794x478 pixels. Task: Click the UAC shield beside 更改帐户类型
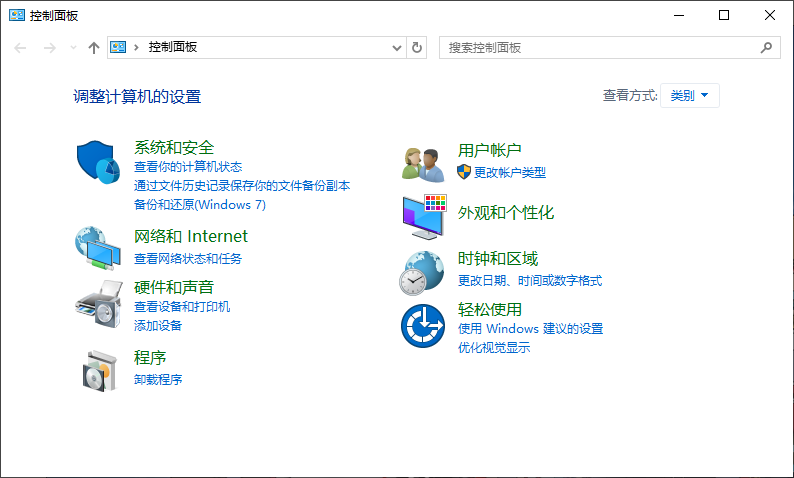point(464,172)
